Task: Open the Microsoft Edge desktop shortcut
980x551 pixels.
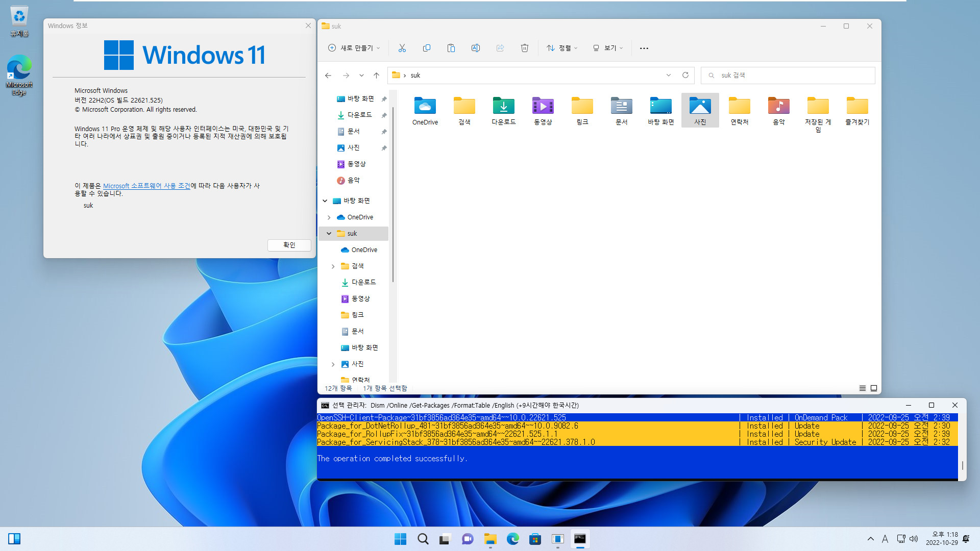Action: pos(19,76)
